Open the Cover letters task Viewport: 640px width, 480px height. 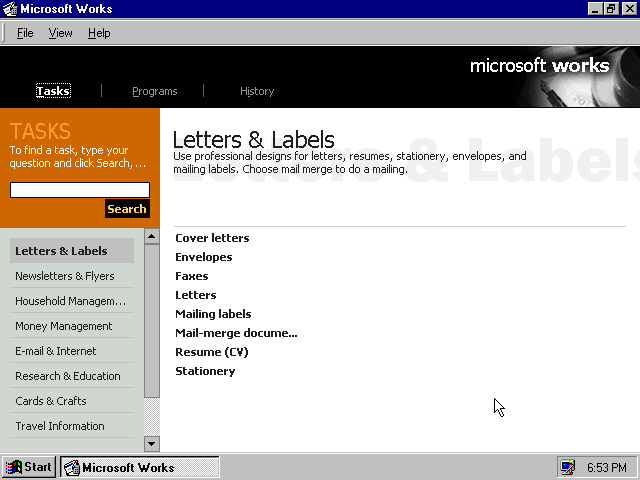coord(212,238)
